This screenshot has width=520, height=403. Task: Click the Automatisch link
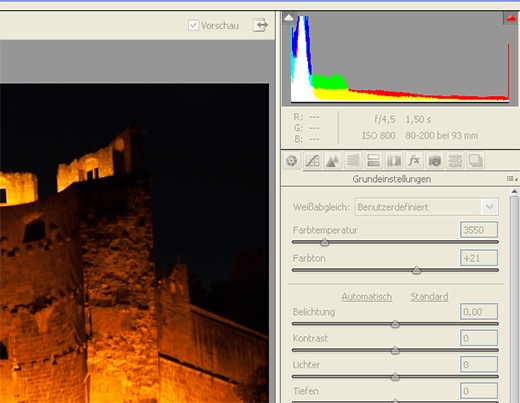pyautogui.click(x=367, y=297)
